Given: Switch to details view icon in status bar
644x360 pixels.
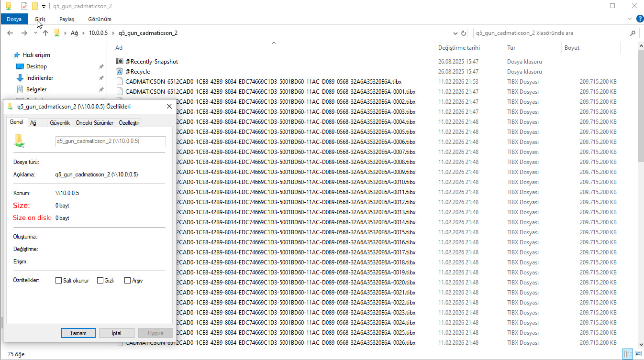Looking at the screenshot, I should coord(627,354).
